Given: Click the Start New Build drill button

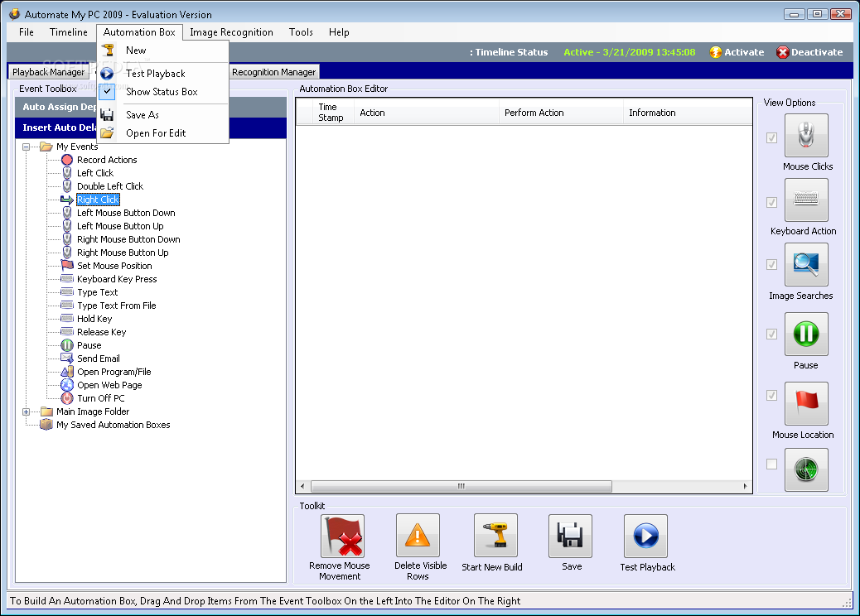Looking at the screenshot, I should (495, 536).
